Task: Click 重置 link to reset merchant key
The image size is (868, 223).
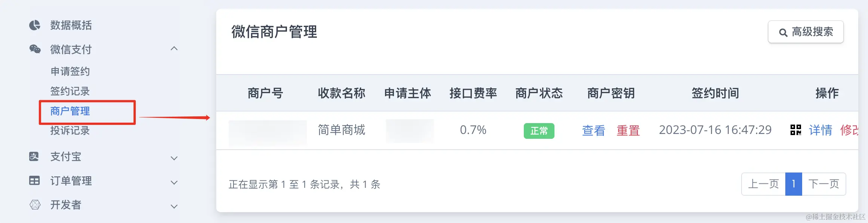Action: (628, 130)
